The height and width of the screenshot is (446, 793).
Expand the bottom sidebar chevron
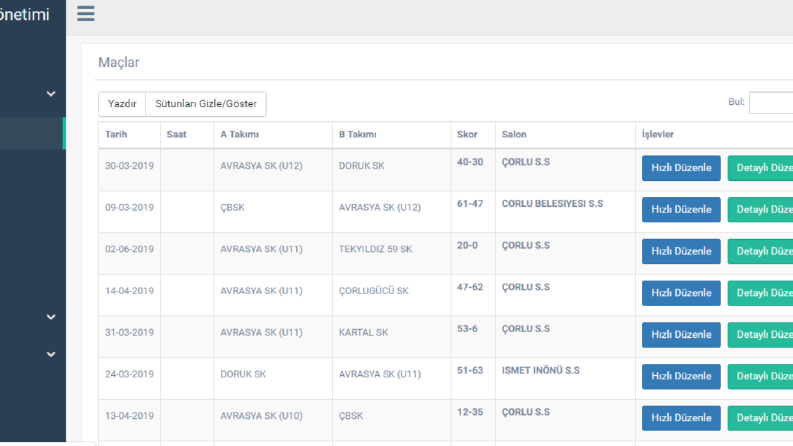pyautogui.click(x=51, y=354)
